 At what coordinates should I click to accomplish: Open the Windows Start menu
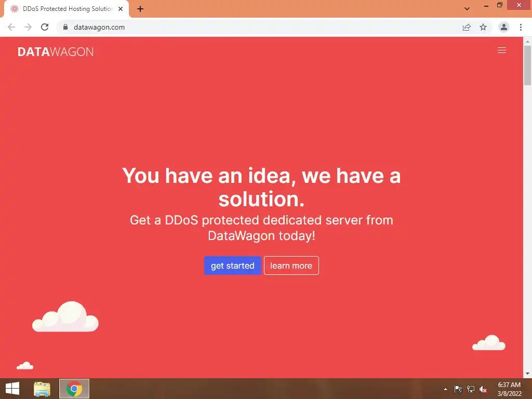pos(12,389)
